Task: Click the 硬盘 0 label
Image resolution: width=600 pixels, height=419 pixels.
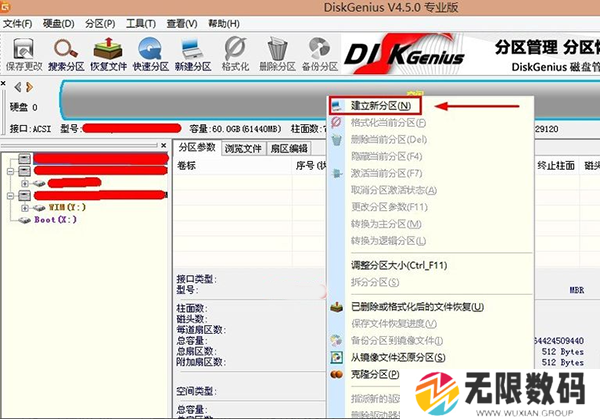Action: [24, 107]
